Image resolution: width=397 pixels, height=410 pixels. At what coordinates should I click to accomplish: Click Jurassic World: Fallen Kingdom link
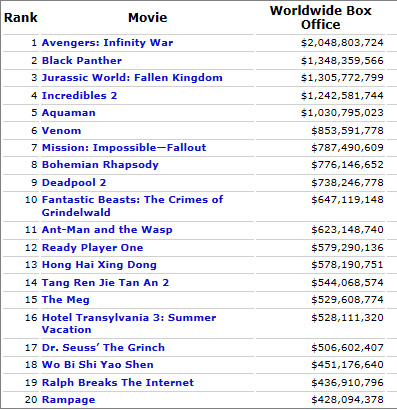click(x=132, y=78)
